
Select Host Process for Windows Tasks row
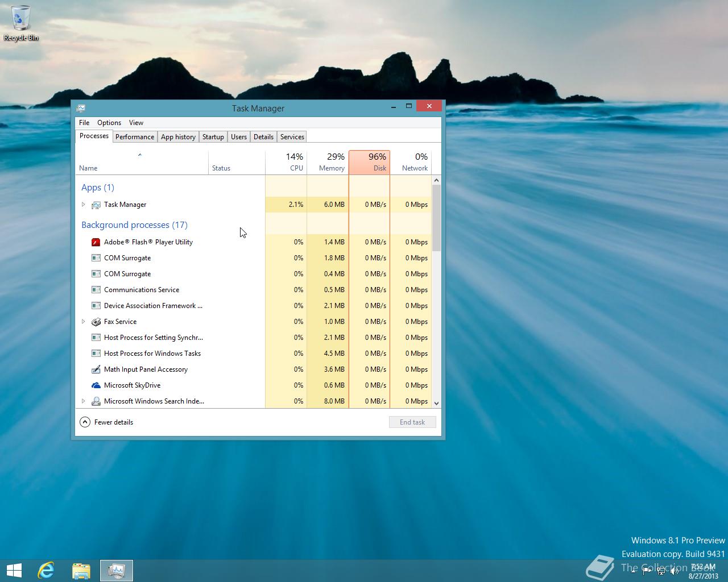point(254,354)
